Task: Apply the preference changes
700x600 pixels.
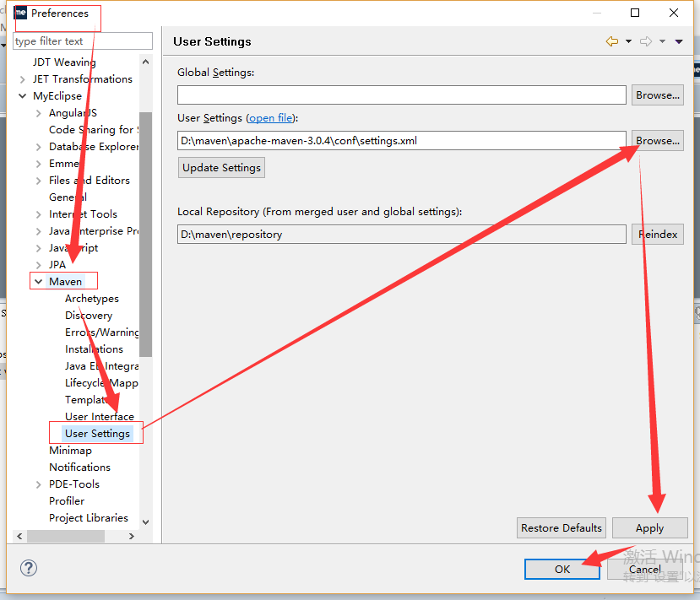Action: (649, 528)
